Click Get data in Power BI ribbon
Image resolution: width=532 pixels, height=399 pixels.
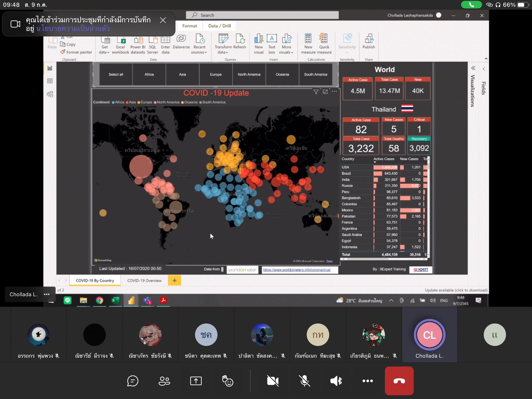(x=104, y=45)
